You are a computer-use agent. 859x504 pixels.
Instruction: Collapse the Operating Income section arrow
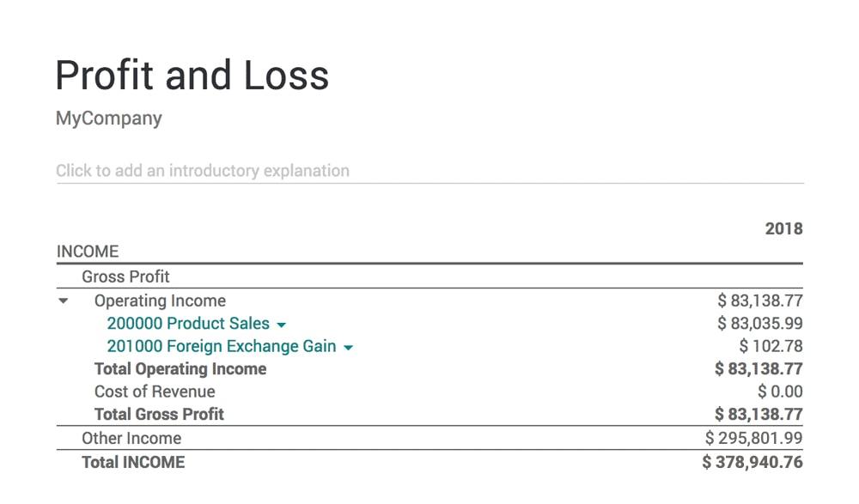point(64,301)
